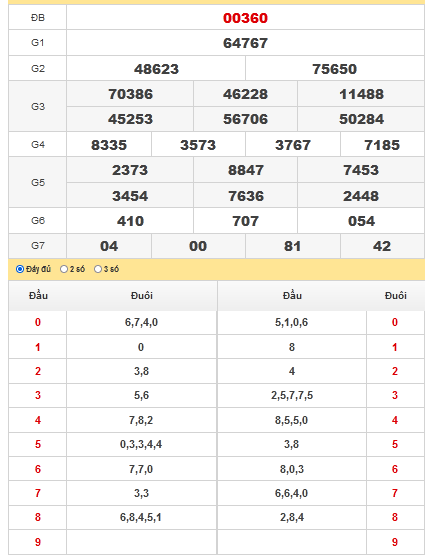Click G7 number 42

point(382,246)
